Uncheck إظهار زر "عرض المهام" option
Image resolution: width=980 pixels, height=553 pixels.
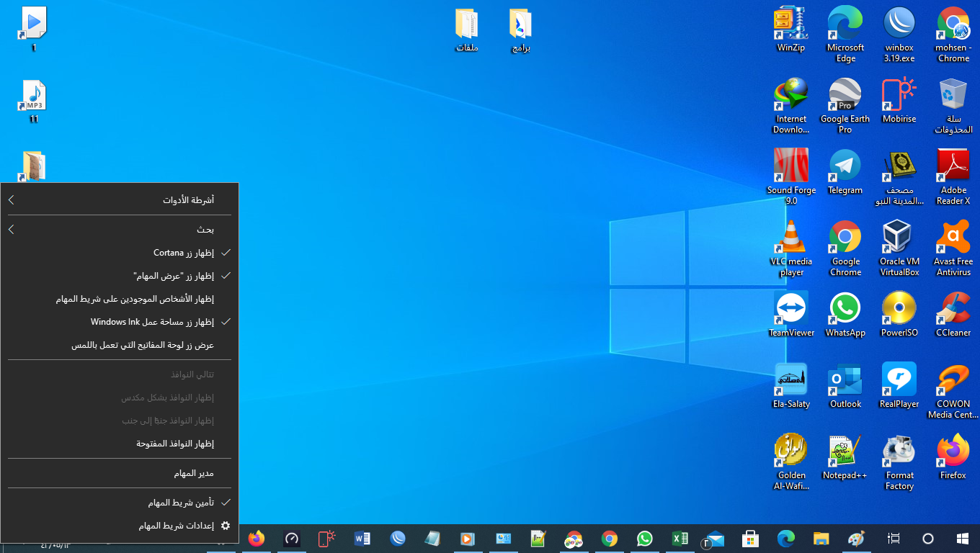point(120,276)
